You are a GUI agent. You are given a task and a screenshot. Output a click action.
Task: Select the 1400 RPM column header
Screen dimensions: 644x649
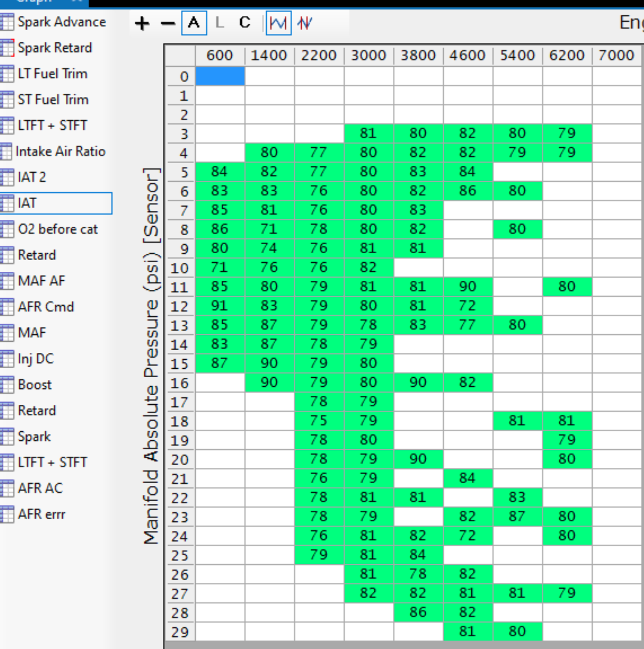pyautogui.click(x=269, y=55)
